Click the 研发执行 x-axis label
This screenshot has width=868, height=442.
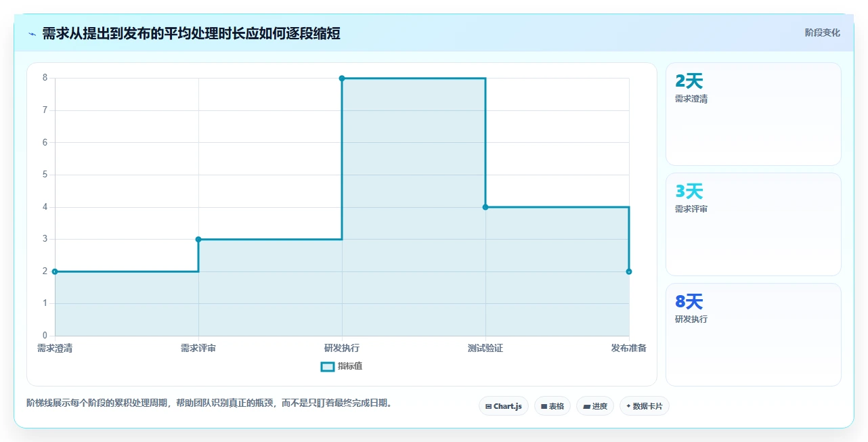[342, 349]
